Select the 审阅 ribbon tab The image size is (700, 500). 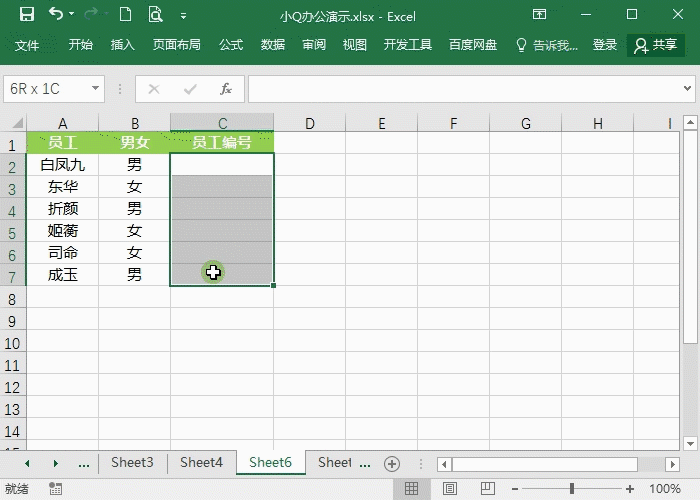tap(314, 45)
